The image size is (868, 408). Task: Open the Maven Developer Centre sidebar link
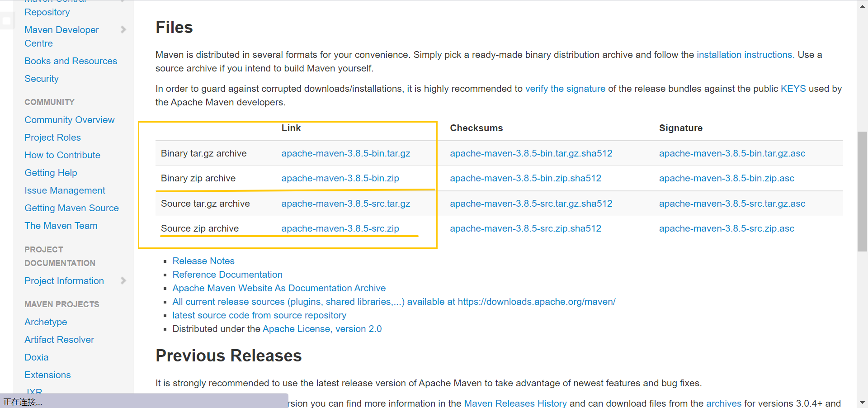pyautogui.click(x=61, y=37)
